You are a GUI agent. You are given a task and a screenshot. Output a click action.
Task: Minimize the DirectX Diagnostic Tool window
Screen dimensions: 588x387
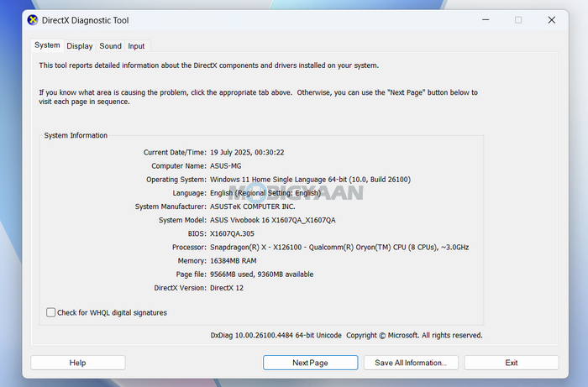[486, 20]
